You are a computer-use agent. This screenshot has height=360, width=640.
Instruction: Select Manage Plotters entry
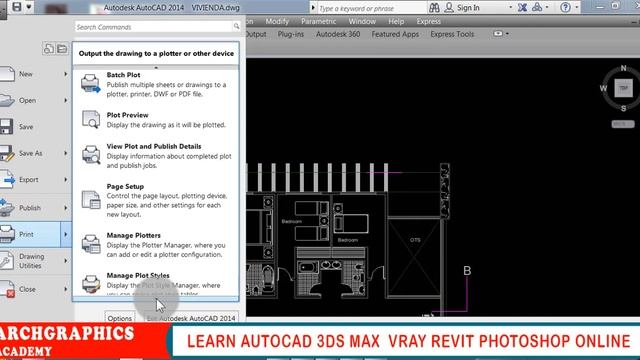[x=156, y=244]
